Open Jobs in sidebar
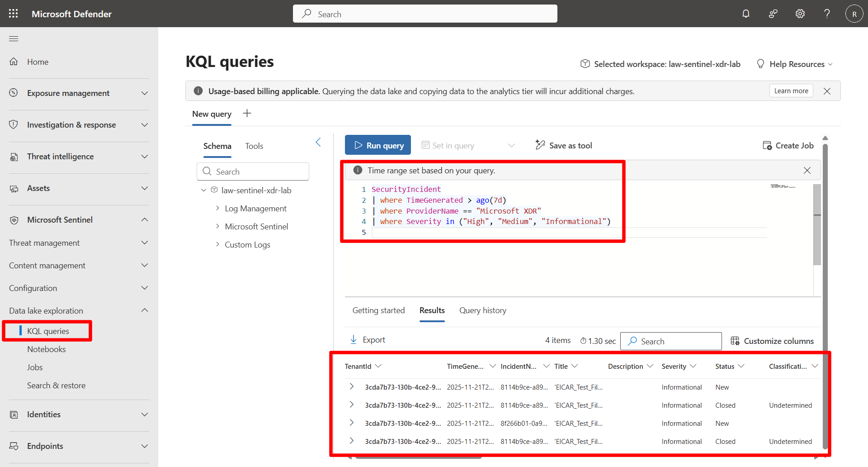 [x=35, y=367]
